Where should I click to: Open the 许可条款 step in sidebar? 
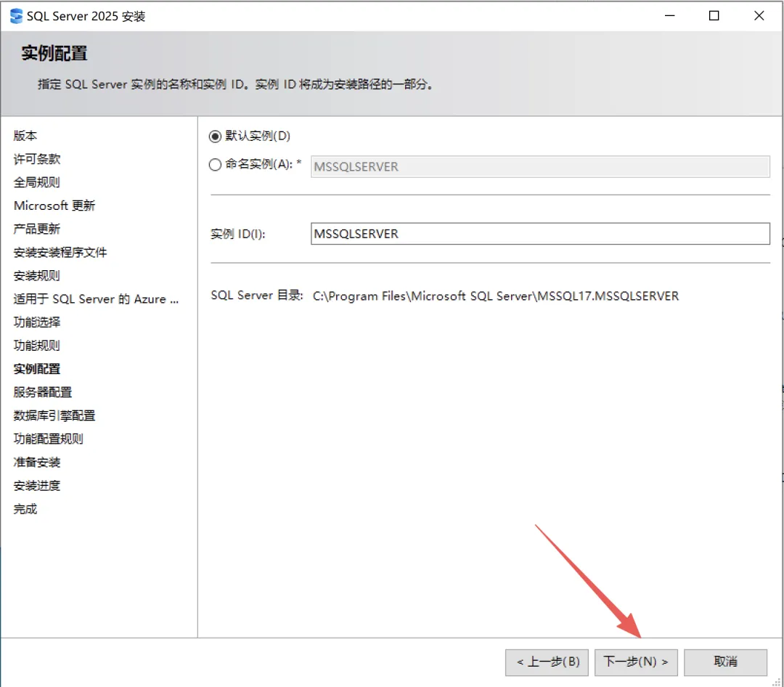37,159
